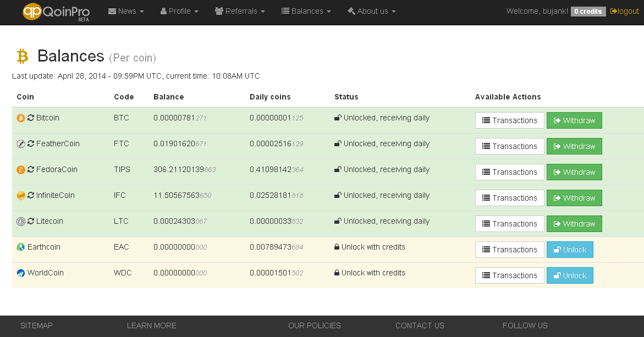This screenshot has width=644, height=337.
Task: Expand the Balances dropdown menu
Action: click(x=306, y=11)
